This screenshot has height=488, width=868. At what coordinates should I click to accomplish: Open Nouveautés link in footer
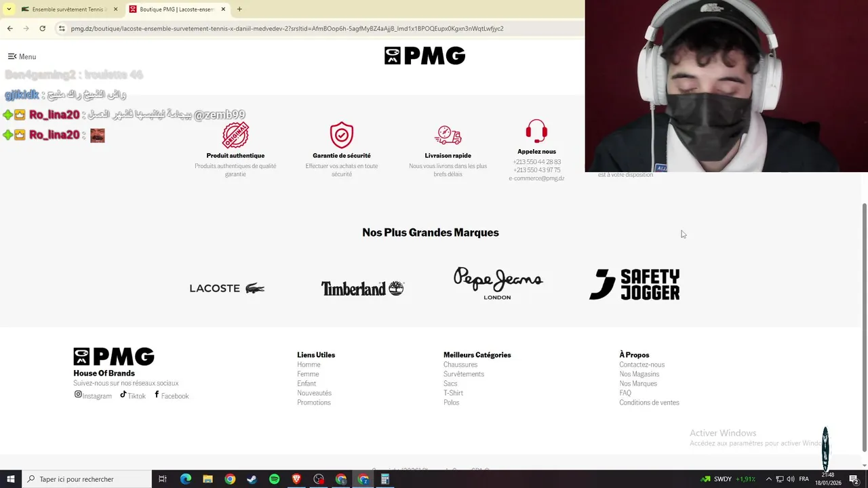pos(314,393)
